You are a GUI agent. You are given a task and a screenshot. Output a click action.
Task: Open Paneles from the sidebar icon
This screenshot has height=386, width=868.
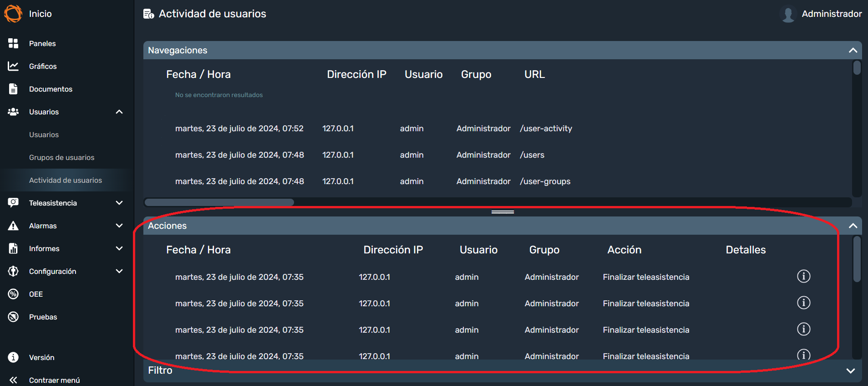coord(13,43)
